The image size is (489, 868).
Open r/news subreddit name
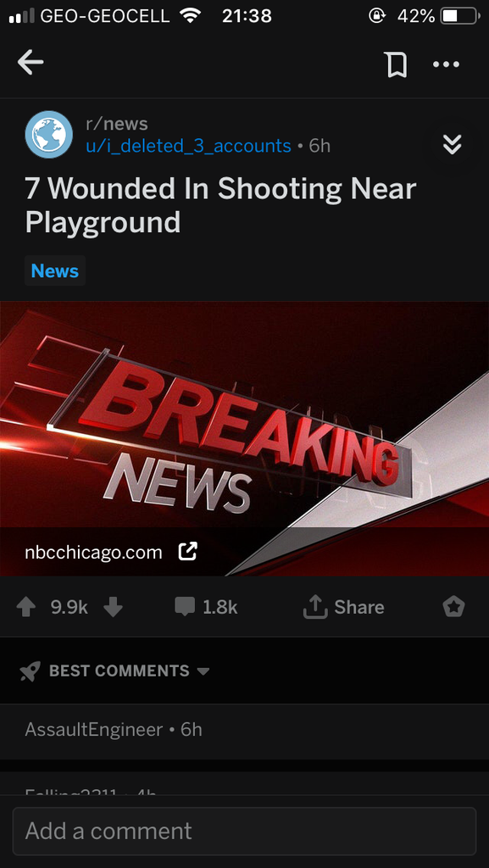point(117,124)
